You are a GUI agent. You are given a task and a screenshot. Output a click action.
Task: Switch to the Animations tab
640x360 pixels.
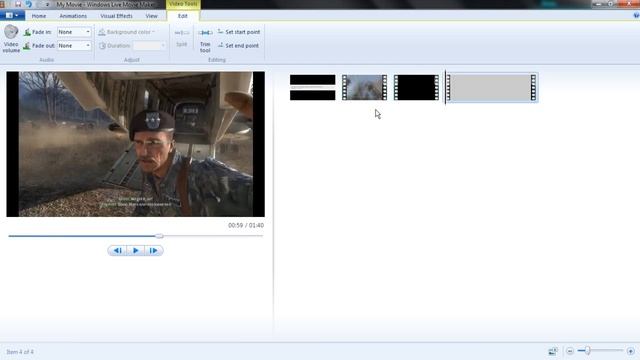point(73,16)
